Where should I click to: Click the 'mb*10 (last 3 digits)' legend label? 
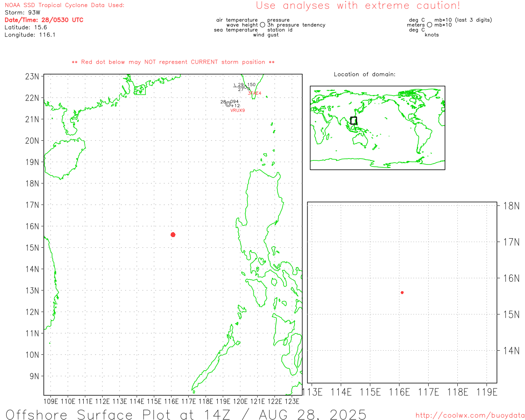463,20
